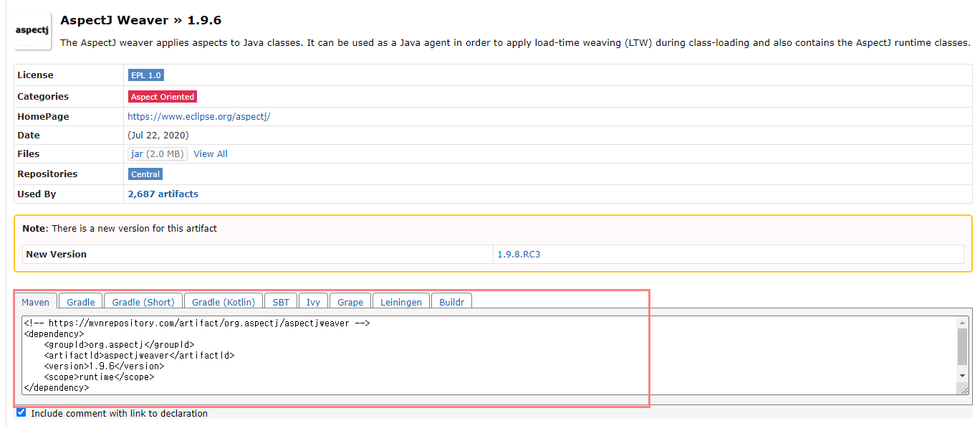Open the EPL 1.0 license badge
Screen dimensions: 980x426
[x=146, y=75]
